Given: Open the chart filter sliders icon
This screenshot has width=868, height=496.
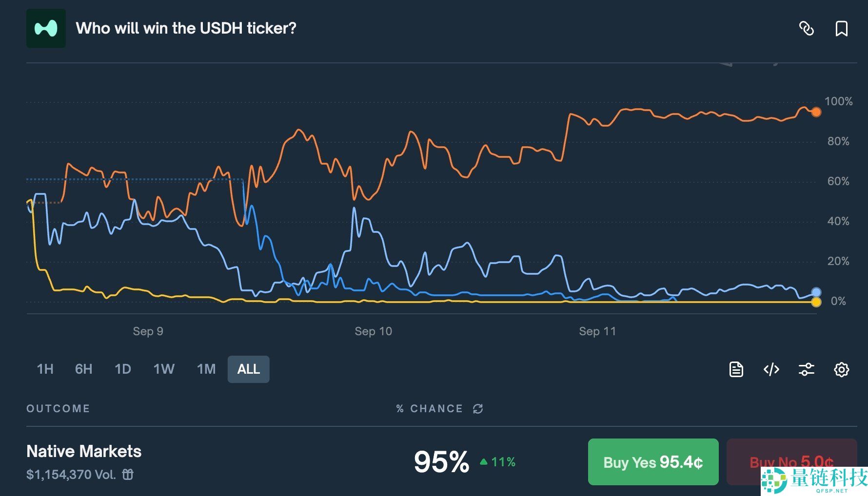Looking at the screenshot, I should pyautogui.click(x=806, y=369).
